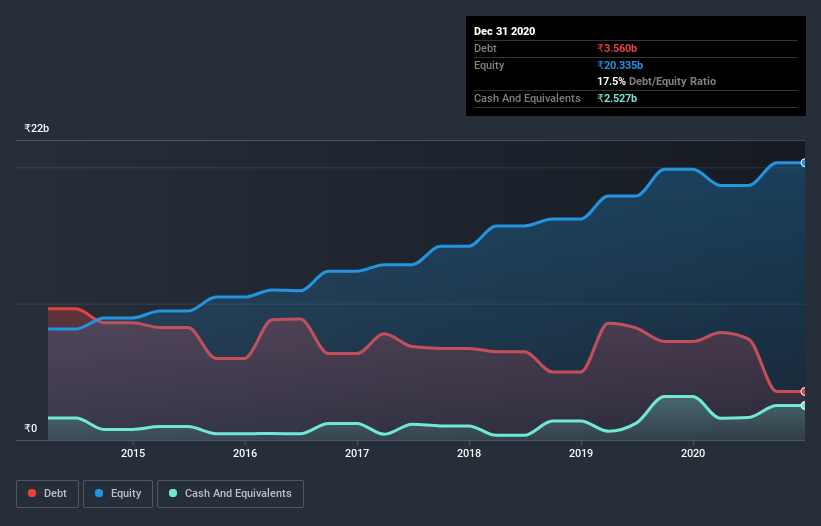This screenshot has height=526, width=821.
Task: Click the 2016 x-axis label
Action: [245, 453]
